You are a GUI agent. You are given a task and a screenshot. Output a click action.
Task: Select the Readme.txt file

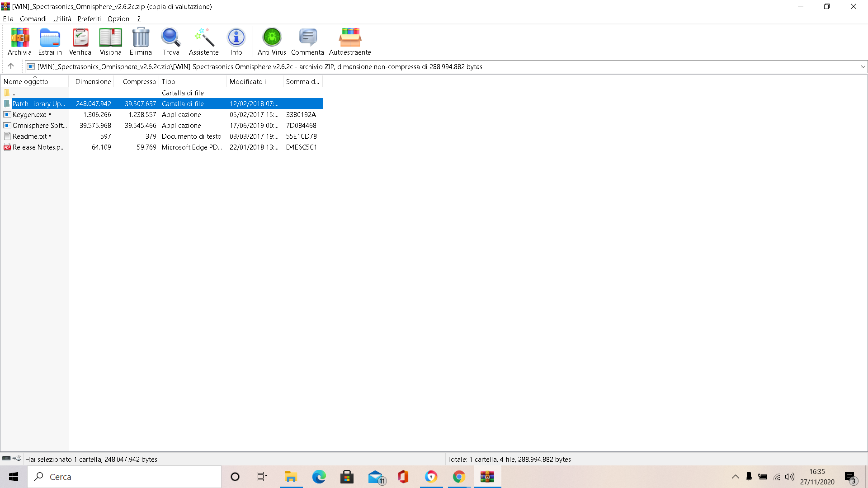coord(162,136)
